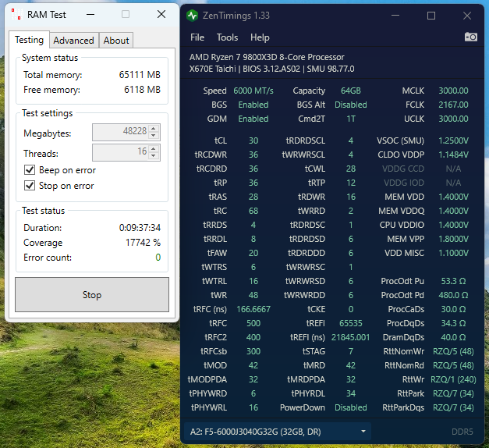Image resolution: width=489 pixels, height=448 pixels.
Task: Toggle the Beep on error checkbox
Action: point(30,170)
